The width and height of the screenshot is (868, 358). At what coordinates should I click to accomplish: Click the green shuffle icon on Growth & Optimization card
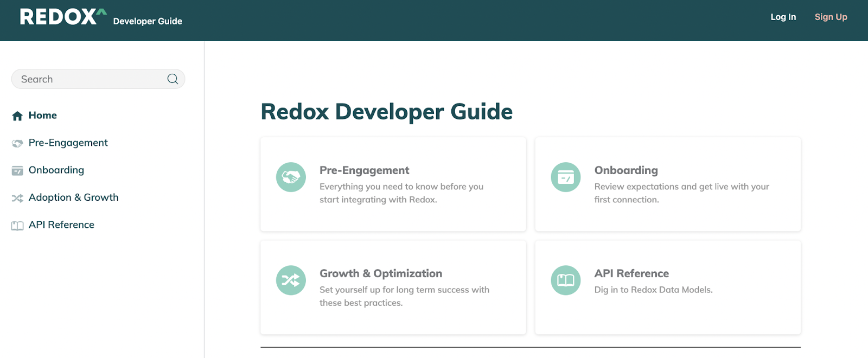pos(291,280)
